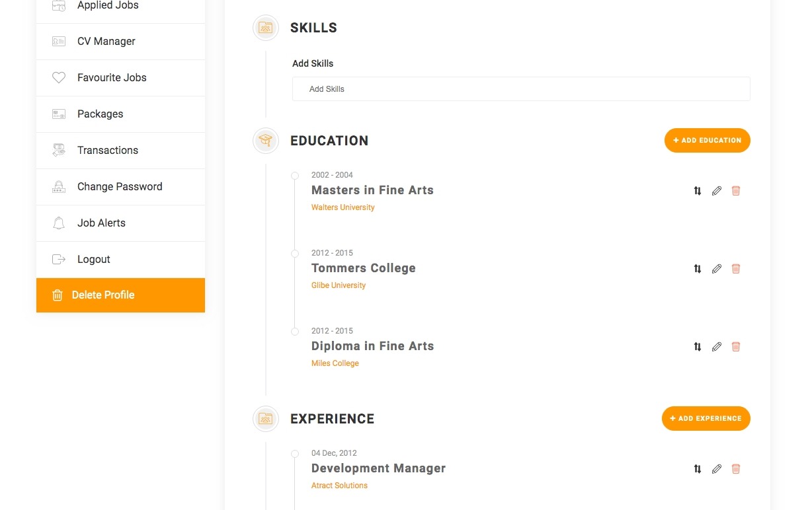Click the EXPERIENCE section heading
Viewport: 812px width, 510px height.
click(x=333, y=419)
